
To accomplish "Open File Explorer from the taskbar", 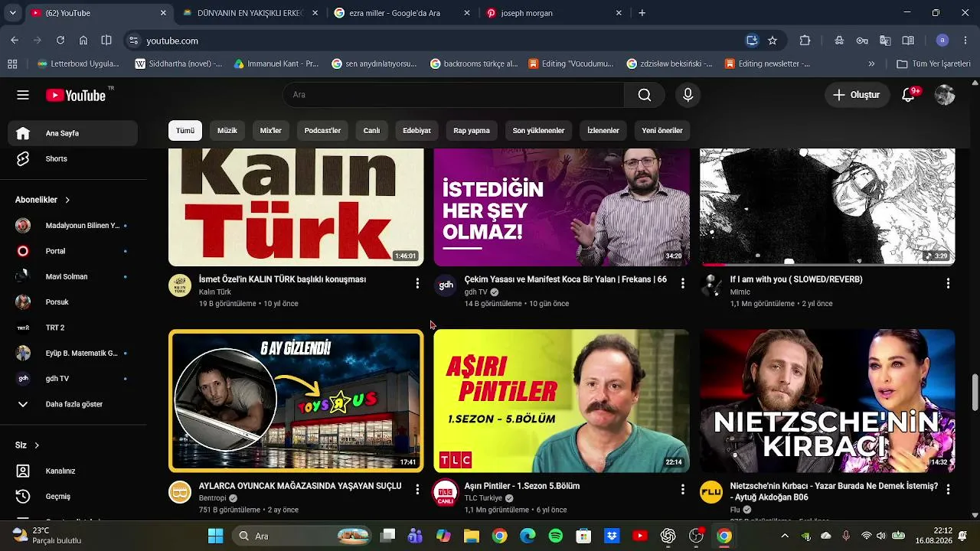I will coord(471,536).
